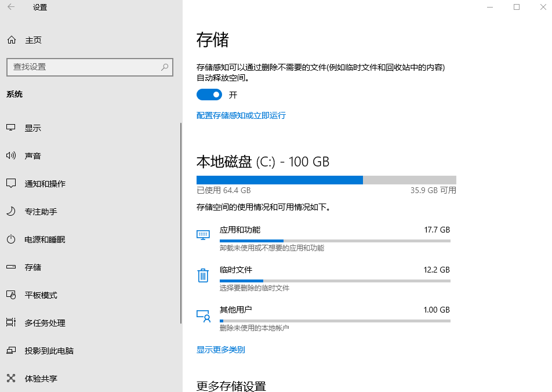
Task: Click the Sound (声音) speaker icon
Action: tap(11, 156)
